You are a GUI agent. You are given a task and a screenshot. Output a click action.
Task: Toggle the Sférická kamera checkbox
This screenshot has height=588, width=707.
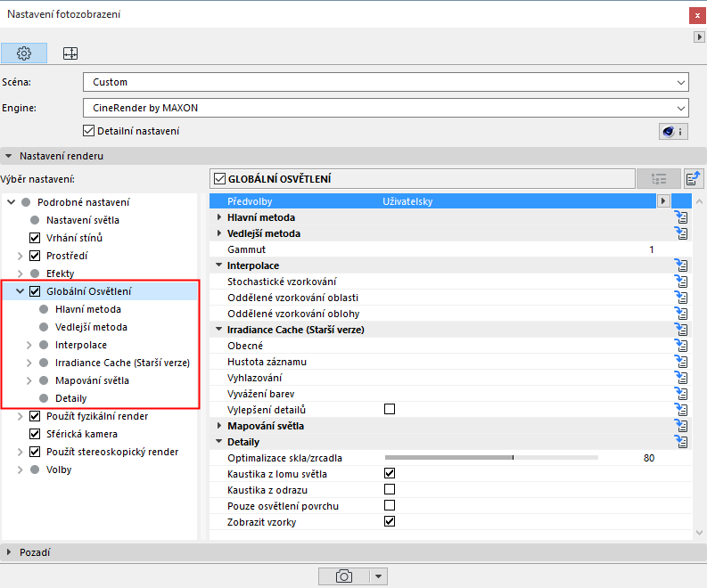coord(35,434)
